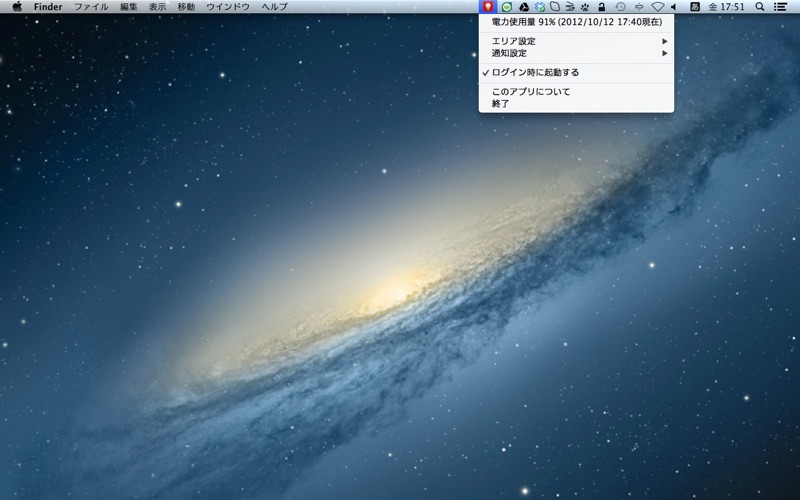The height and width of the screenshot is (500, 800).
Task: Click the padlock menu bar icon
Action: point(602,7)
